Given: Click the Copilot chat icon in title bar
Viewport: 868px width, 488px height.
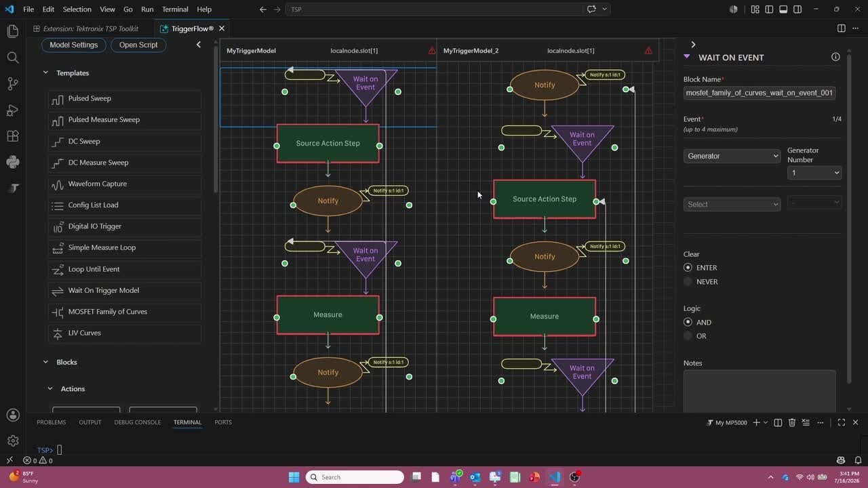Looking at the screenshot, I should pyautogui.click(x=591, y=9).
